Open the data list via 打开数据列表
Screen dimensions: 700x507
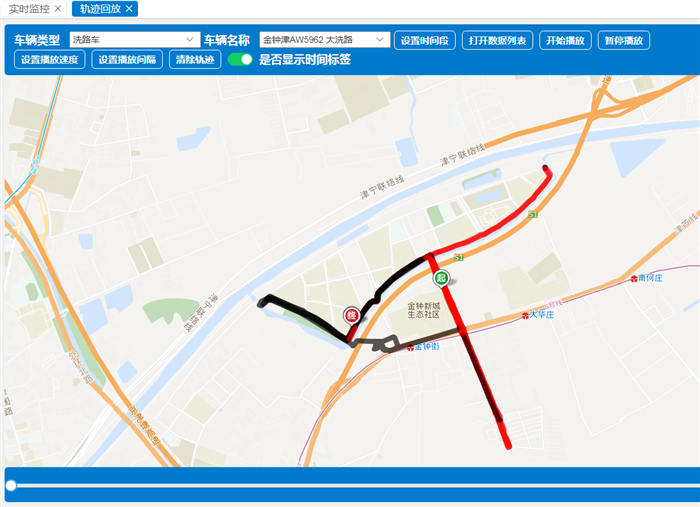[497, 40]
